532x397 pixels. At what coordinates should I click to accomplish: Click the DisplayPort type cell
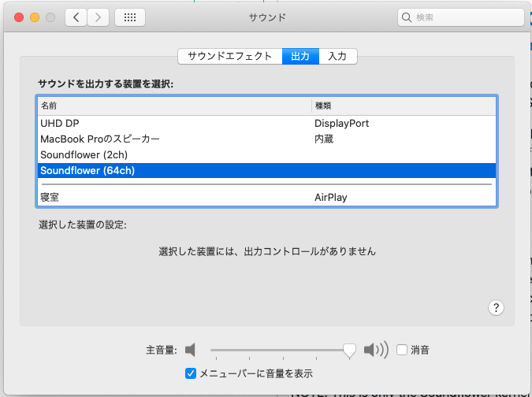click(x=341, y=124)
